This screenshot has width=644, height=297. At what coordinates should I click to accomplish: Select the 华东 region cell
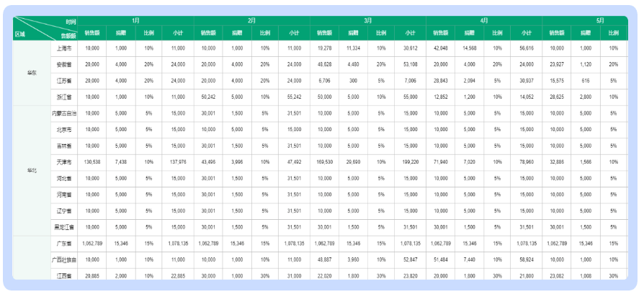tap(32, 73)
